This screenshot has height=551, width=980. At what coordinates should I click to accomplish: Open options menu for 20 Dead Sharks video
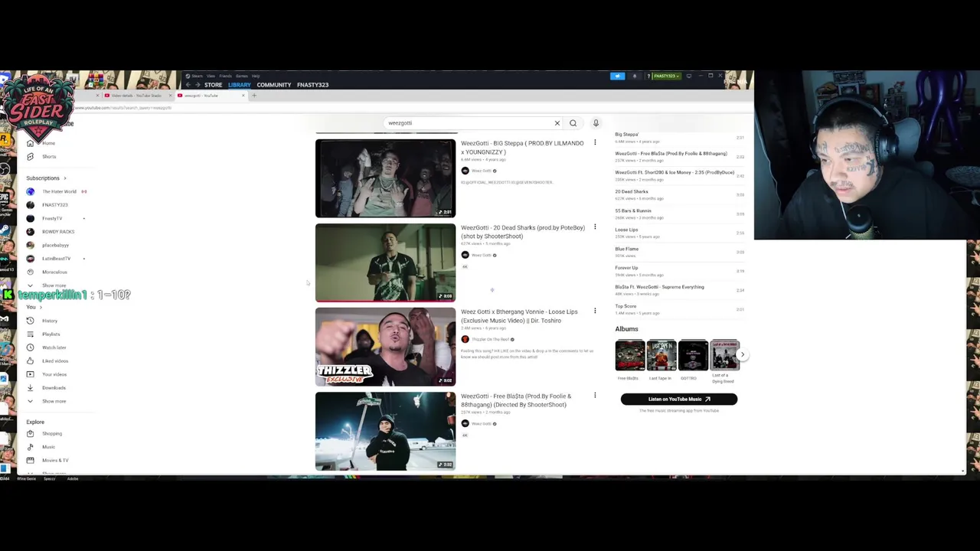pyautogui.click(x=595, y=227)
